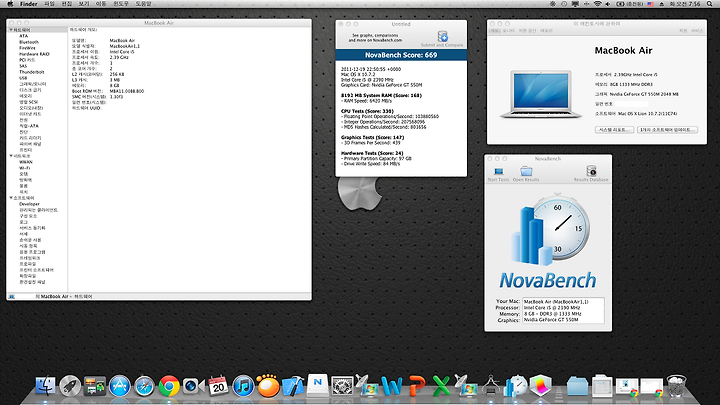This screenshot has width=720, height=405.
Task: Open the Trash in the dock
Action: tap(676, 386)
